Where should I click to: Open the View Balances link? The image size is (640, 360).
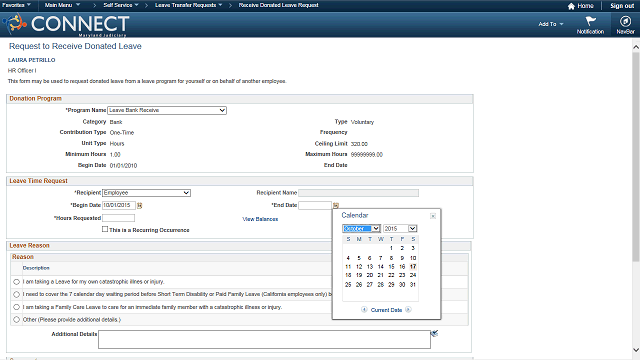(x=260, y=219)
